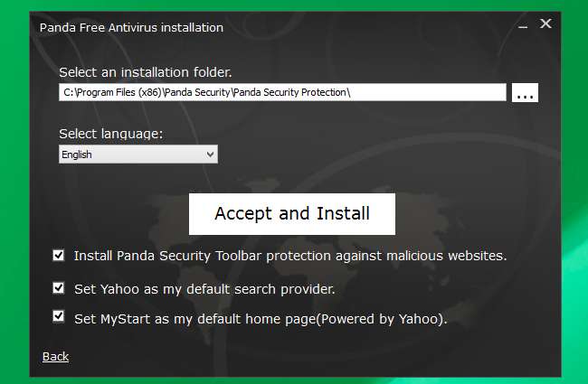Minimize the Panda installer window

click(x=521, y=26)
